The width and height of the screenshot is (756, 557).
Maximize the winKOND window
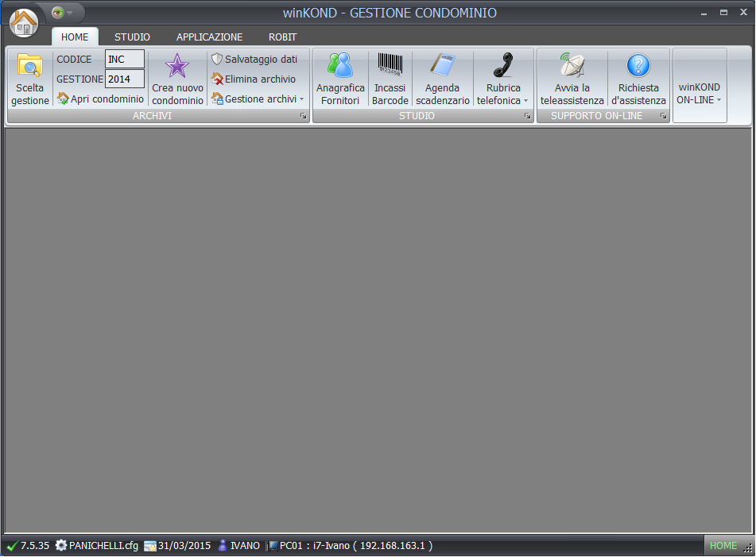[723, 13]
